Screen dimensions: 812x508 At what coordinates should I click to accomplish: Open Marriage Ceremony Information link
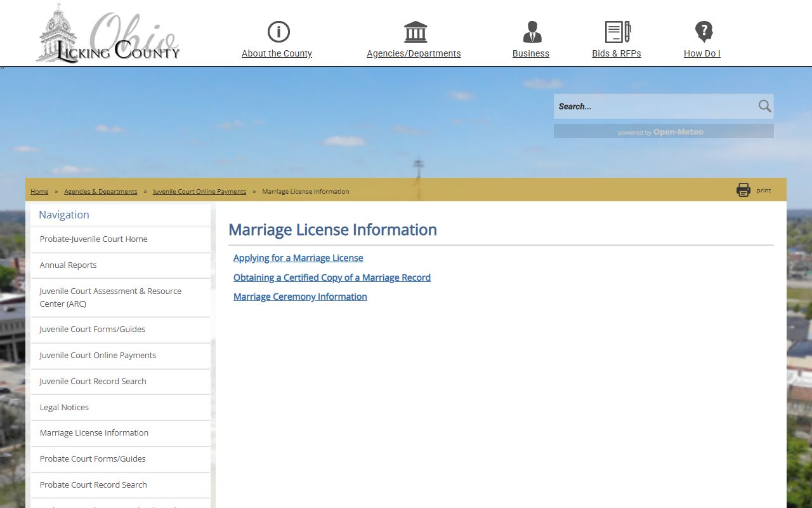[300, 297]
